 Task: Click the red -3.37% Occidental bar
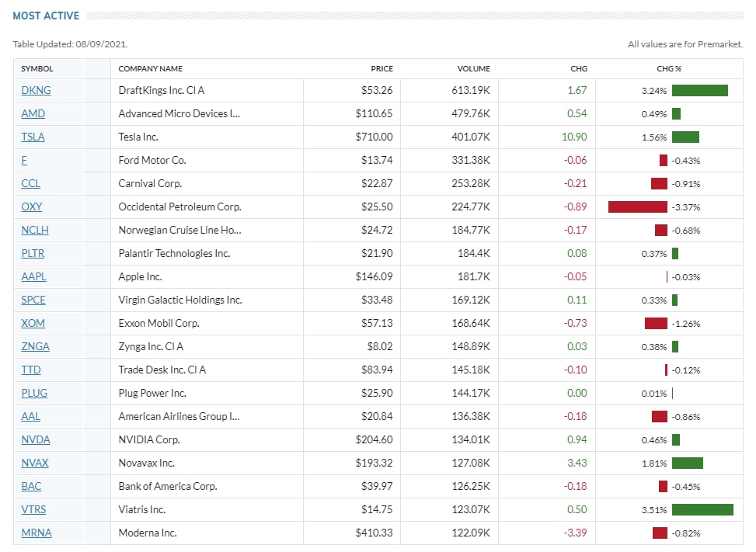638,207
